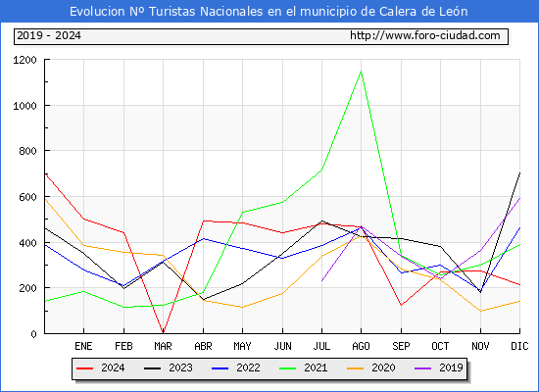The image size is (539, 392).
Task: Select the 2023 legend label
Action: coord(180,367)
